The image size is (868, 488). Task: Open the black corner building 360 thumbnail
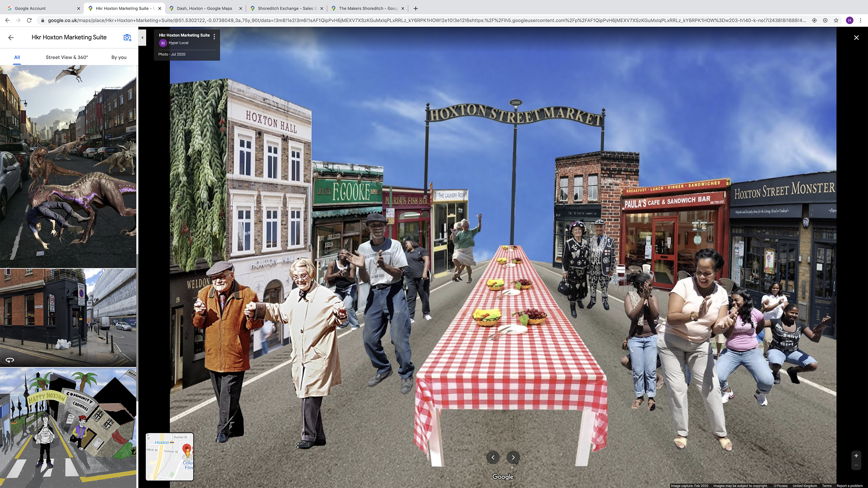(68, 318)
